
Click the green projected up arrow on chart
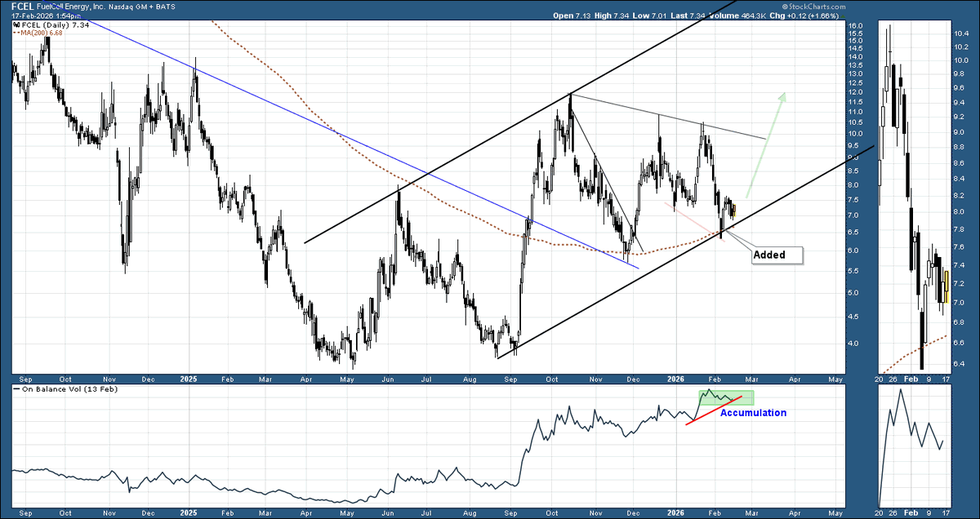tap(764, 144)
